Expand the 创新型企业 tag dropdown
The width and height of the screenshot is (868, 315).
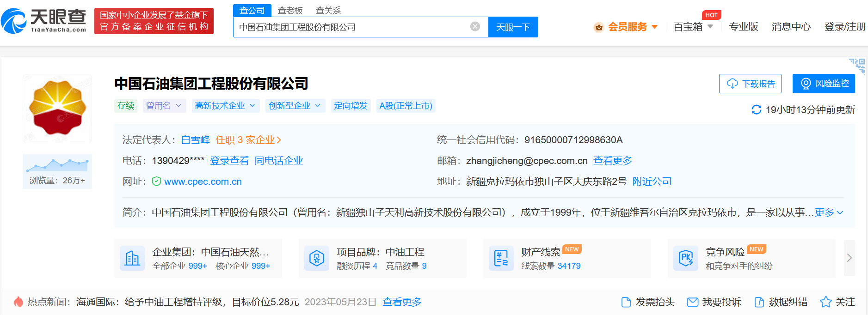coord(295,106)
